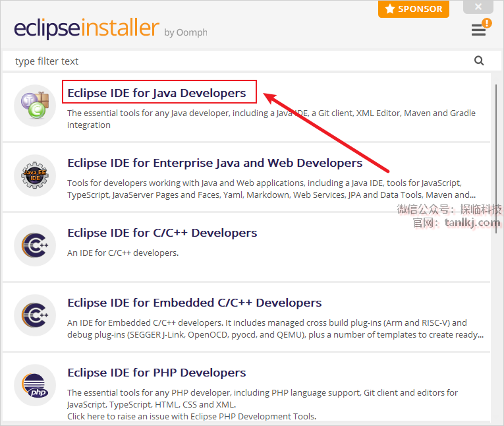Select Eclipse IDE for Java Developers title

[157, 93]
